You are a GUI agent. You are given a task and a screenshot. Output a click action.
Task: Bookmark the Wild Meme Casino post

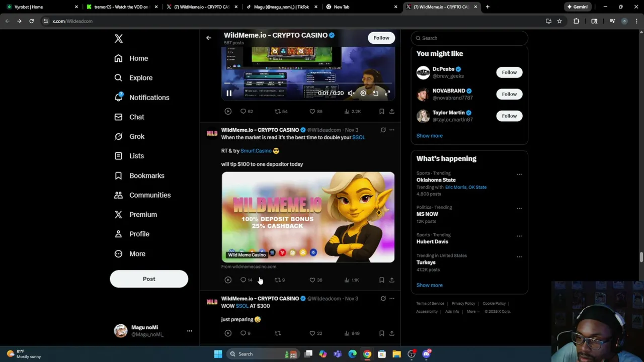pos(381,280)
